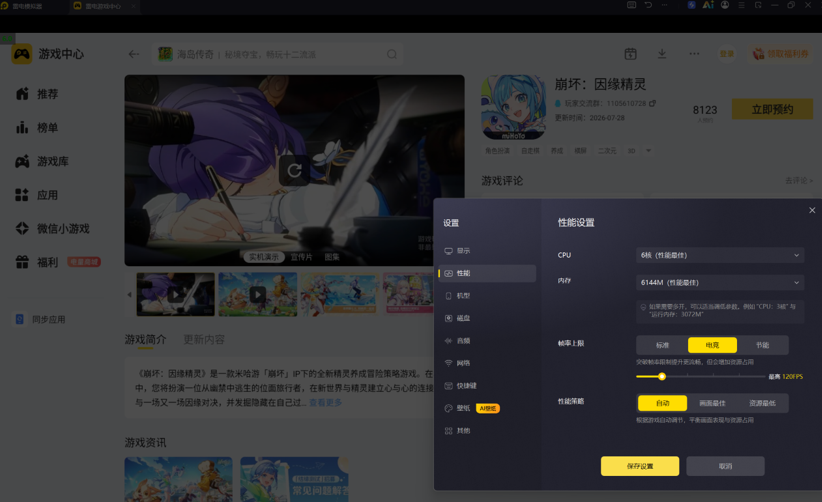The image size is (822, 502).
Task: Click the search magnifier icon
Action: point(392,54)
